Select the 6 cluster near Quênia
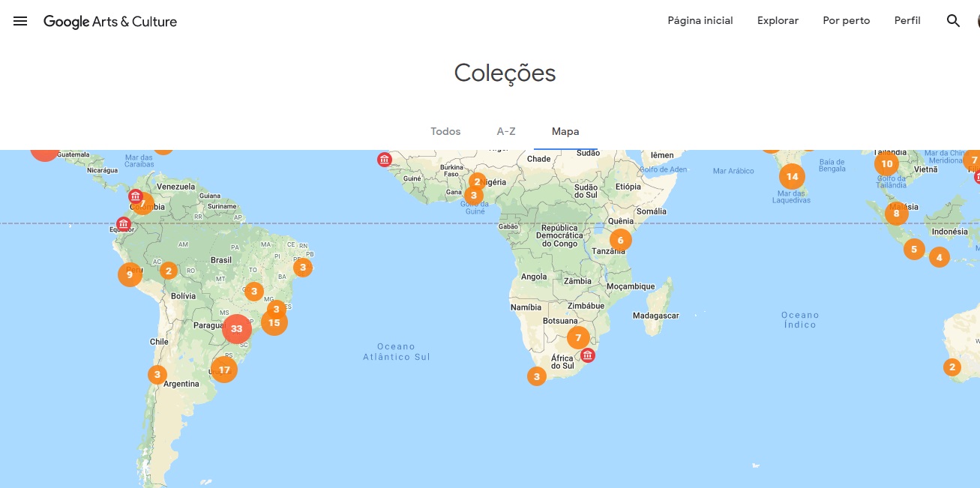This screenshot has width=980, height=488. 620,240
